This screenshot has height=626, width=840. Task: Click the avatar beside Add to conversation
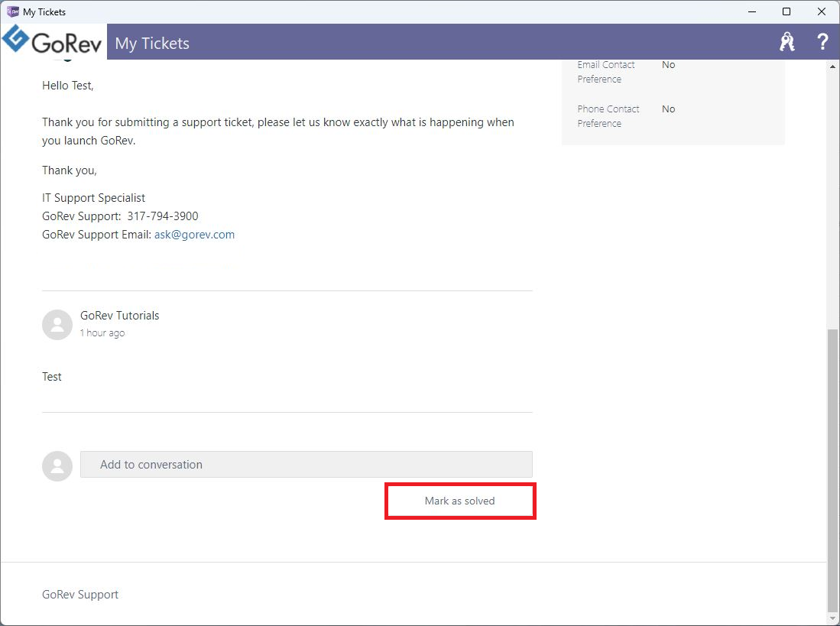[57, 466]
